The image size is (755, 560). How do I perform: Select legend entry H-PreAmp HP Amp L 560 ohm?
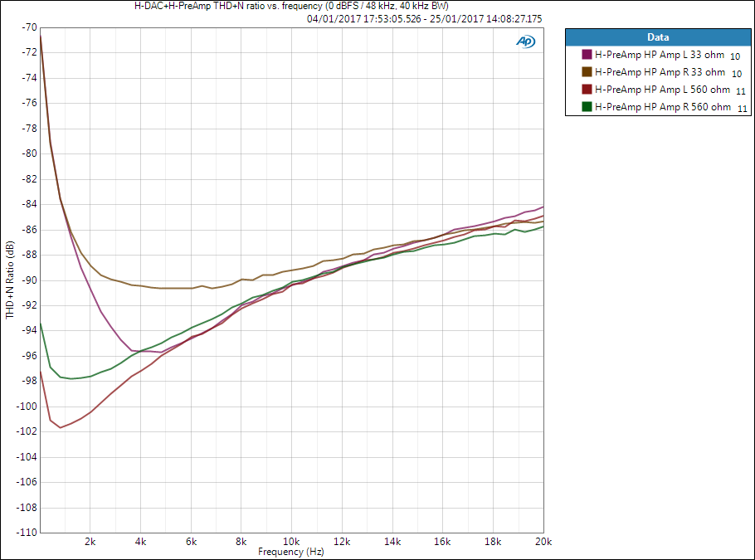(662, 90)
